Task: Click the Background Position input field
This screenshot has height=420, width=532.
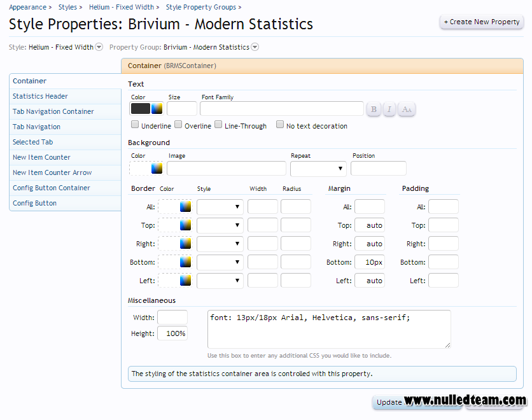Action: tap(378, 168)
